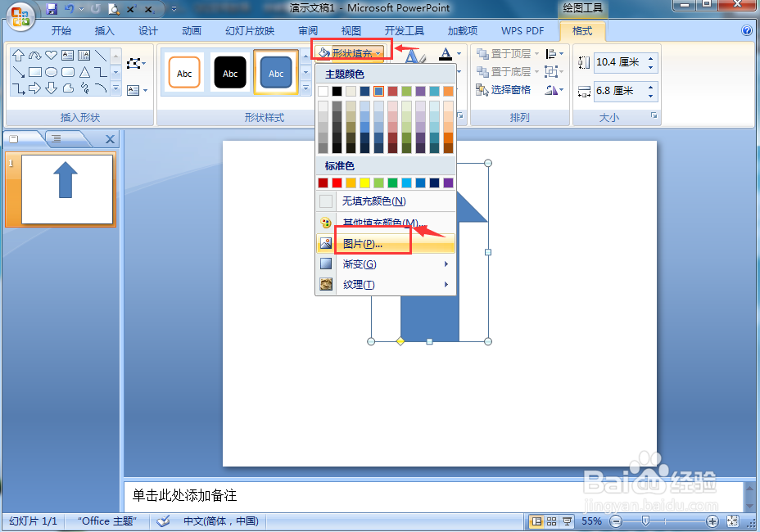
Task: Close the slides pane
Action: 110,139
